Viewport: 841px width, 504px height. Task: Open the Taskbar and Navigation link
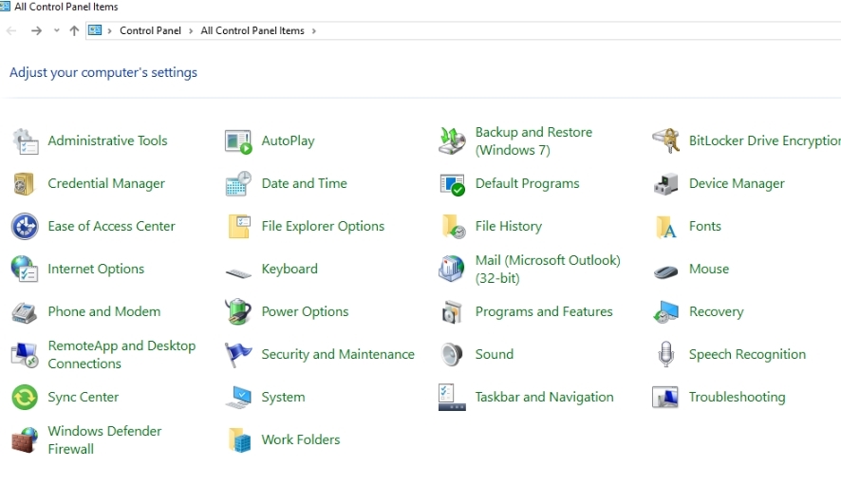tap(544, 397)
